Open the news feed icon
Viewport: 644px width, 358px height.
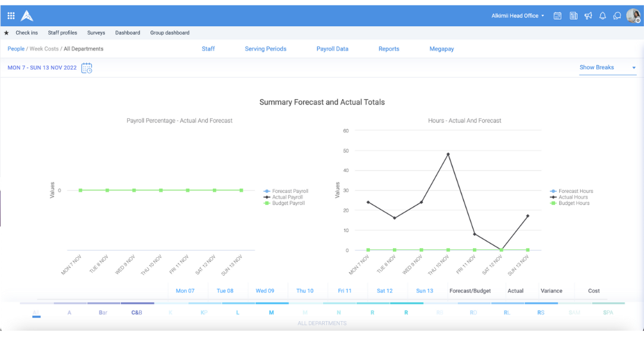(573, 16)
